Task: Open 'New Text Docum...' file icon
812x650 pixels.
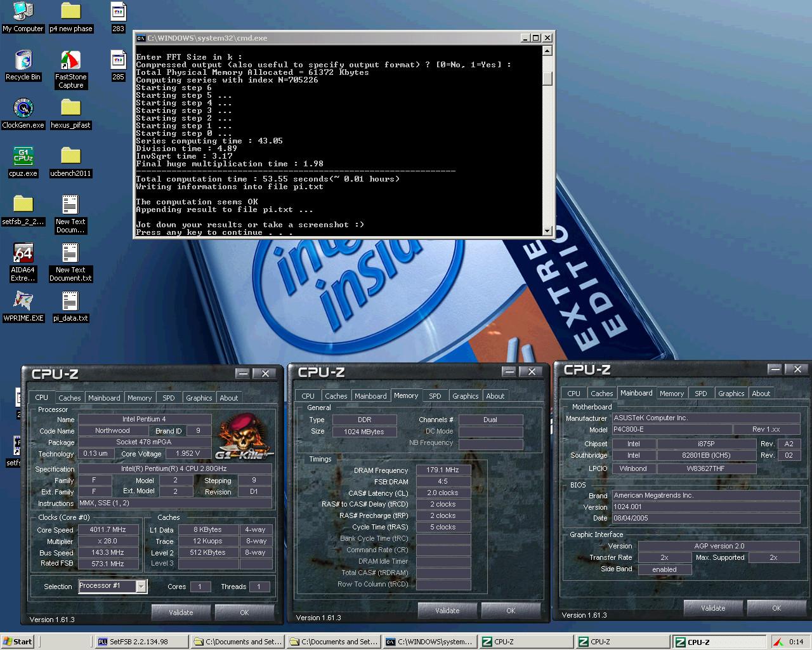Action: 70,215
